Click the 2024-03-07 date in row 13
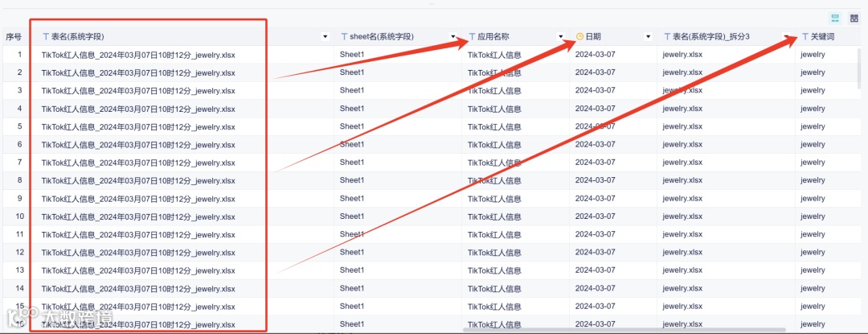Screen dimensions: 868x334 (595, 270)
